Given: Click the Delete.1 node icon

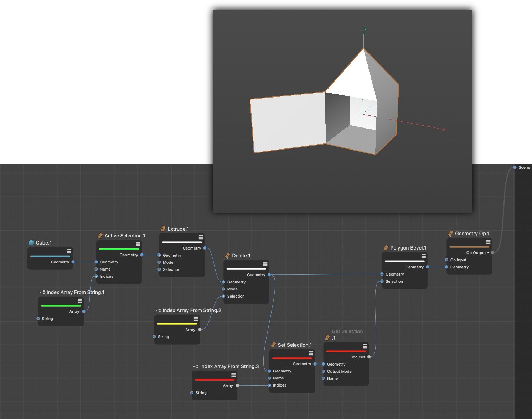Looking at the screenshot, I should [227, 256].
